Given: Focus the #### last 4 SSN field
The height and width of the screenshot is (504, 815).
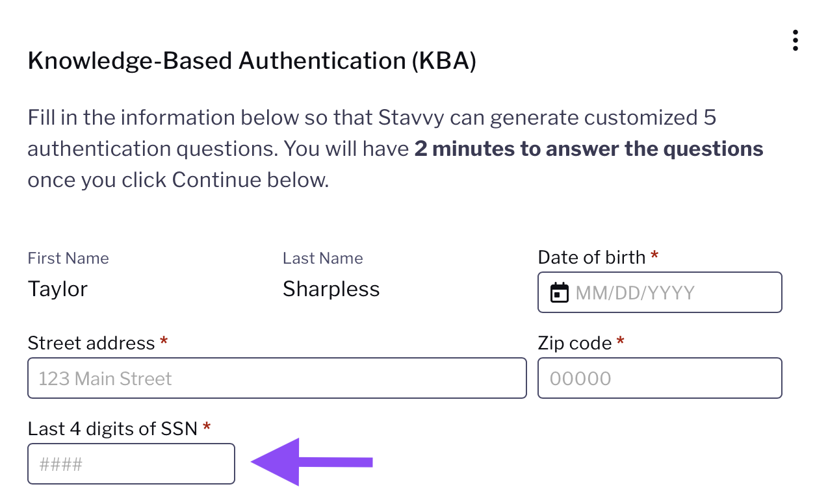Looking at the screenshot, I should tap(131, 464).
